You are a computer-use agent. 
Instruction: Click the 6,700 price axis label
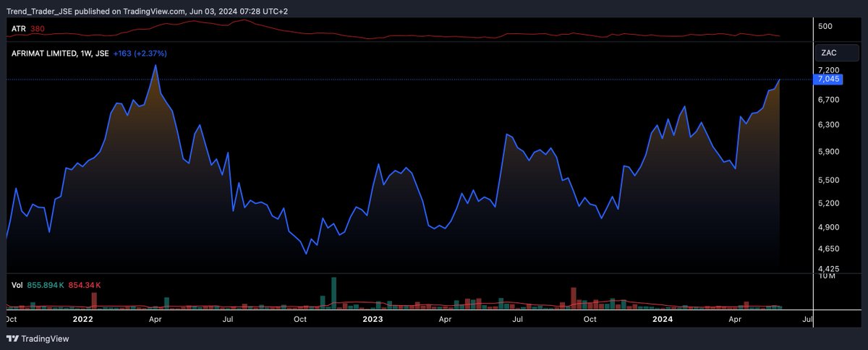coord(828,100)
